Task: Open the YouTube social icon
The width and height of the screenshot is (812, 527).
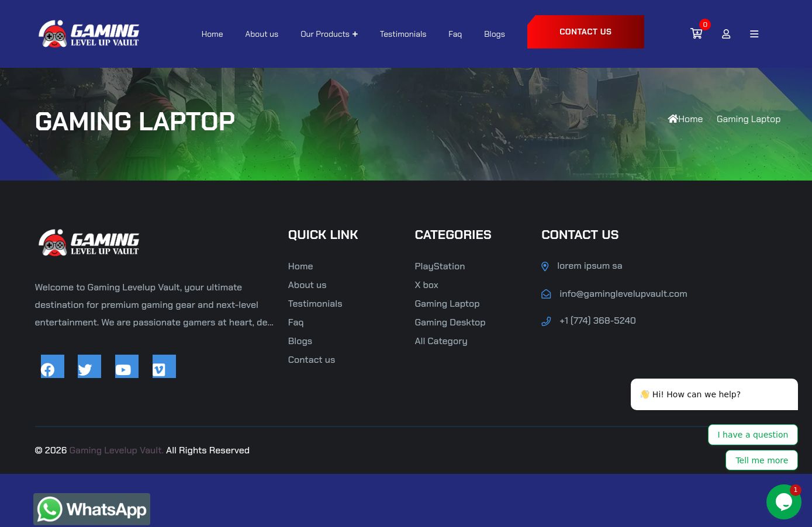Action: tap(127, 367)
